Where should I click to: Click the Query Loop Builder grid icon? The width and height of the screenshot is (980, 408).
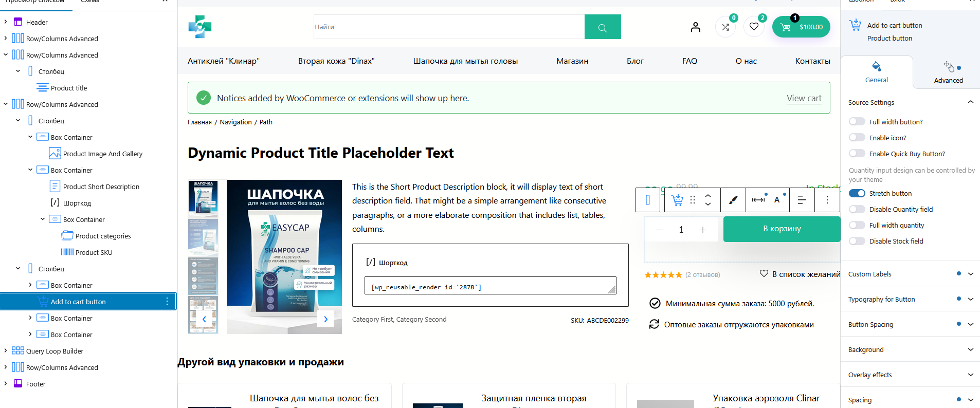18,350
